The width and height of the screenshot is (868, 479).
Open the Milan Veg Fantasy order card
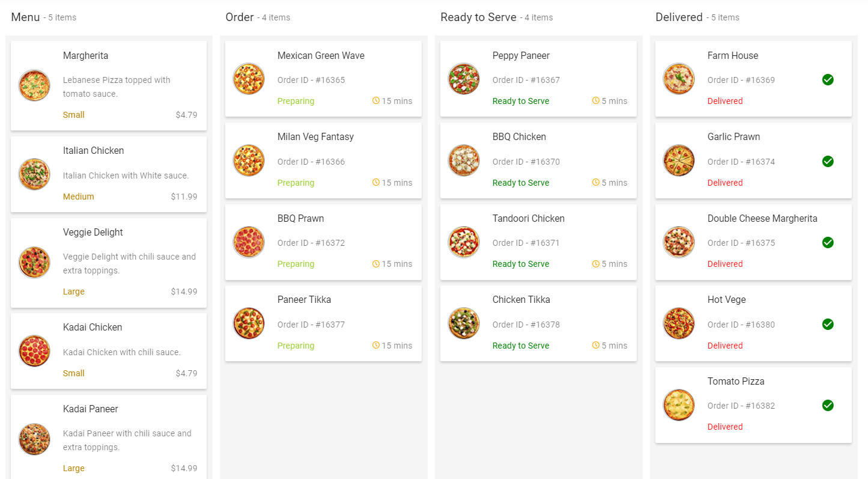323,160
